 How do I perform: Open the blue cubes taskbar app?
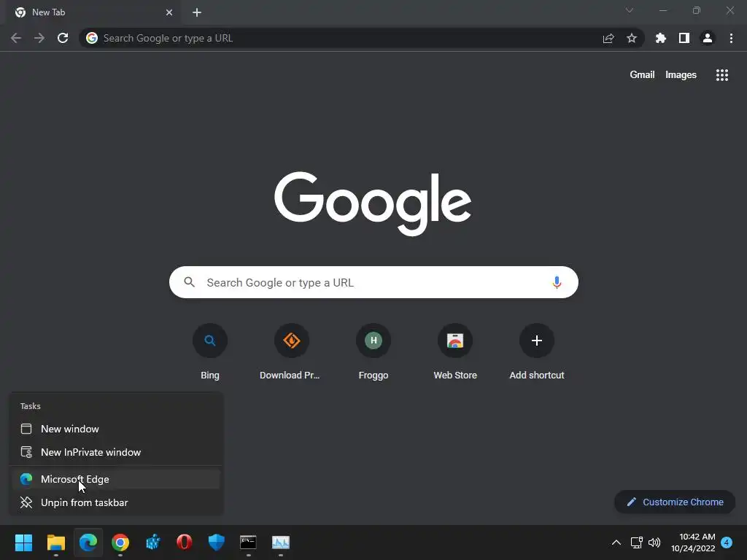pyautogui.click(x=152, y=542)
